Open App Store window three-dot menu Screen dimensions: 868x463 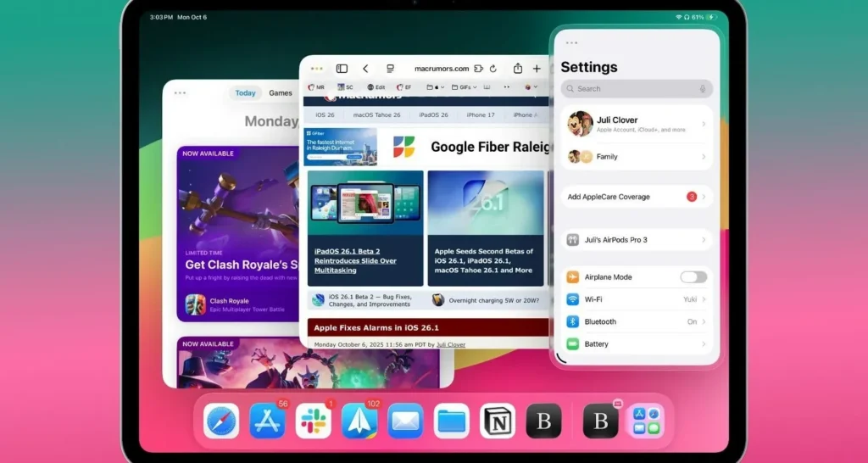[x=180, y=92]
